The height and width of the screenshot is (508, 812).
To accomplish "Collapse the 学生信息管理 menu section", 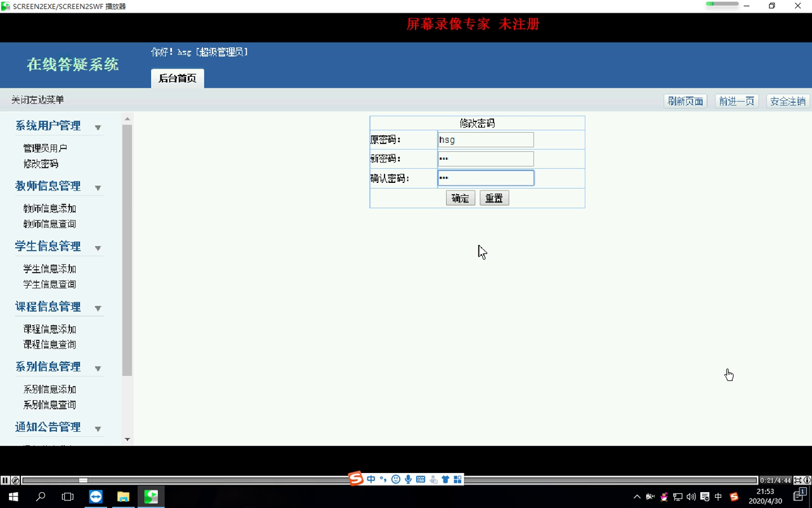I will click(98, 248).
